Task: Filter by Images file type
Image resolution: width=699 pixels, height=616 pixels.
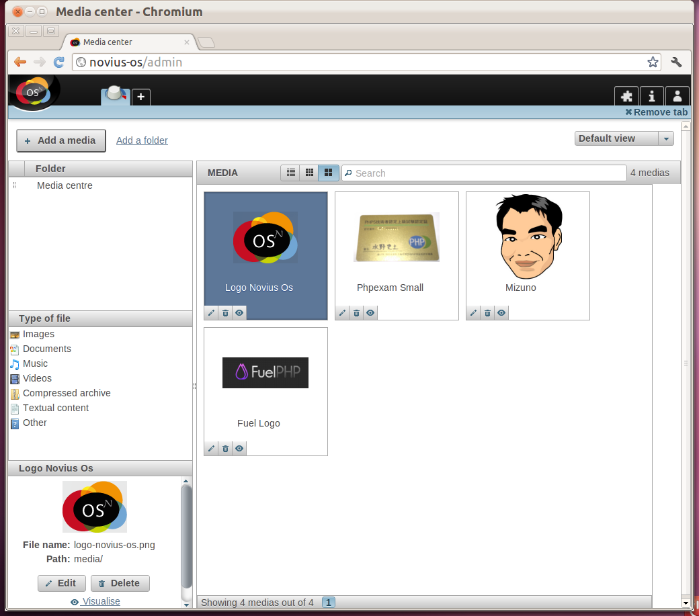Action: (38, 334)
